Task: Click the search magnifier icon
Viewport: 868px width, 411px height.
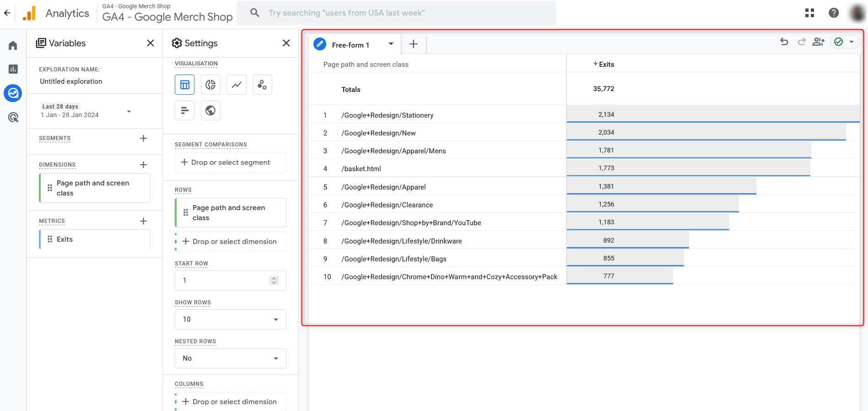Action: click(x=255, y=13)
